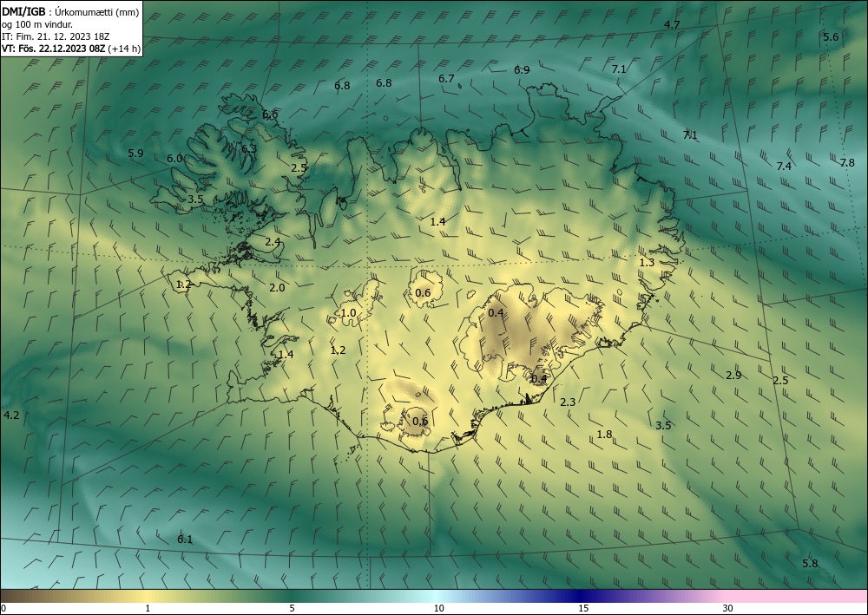Click the 6.7 value on the map

446,79
